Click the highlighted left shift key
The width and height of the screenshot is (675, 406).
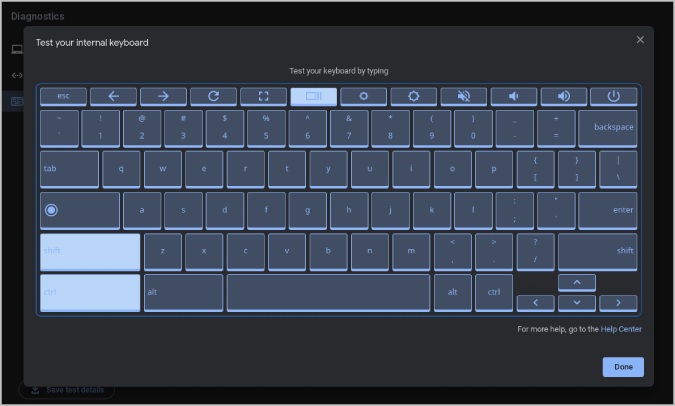point(90,251)
